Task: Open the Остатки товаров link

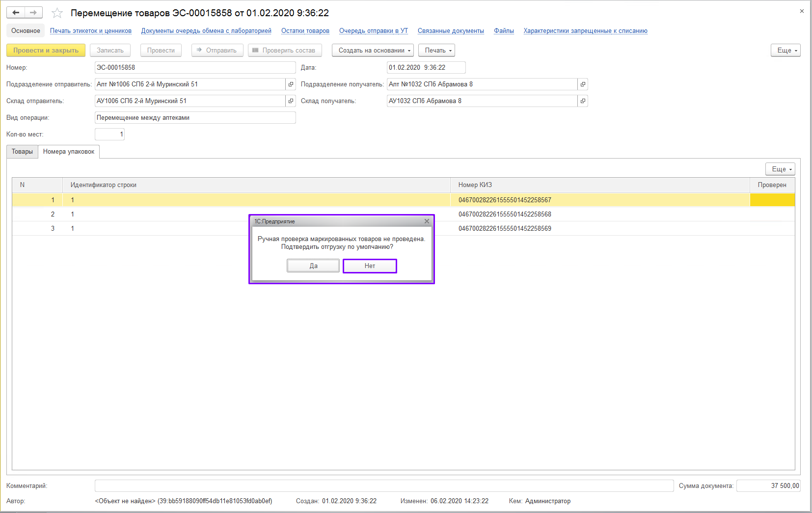Action: pyautogui.click(x=305, y=31)
